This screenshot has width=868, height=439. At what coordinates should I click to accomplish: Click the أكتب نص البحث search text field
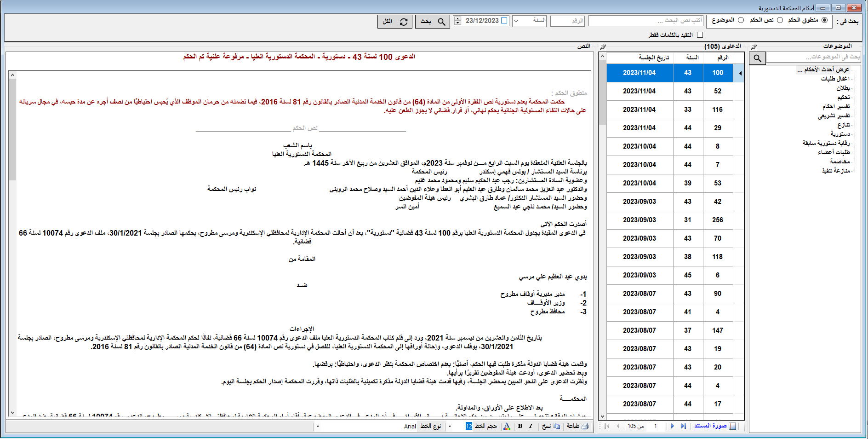pyautogui.click(x=646, y=21)
